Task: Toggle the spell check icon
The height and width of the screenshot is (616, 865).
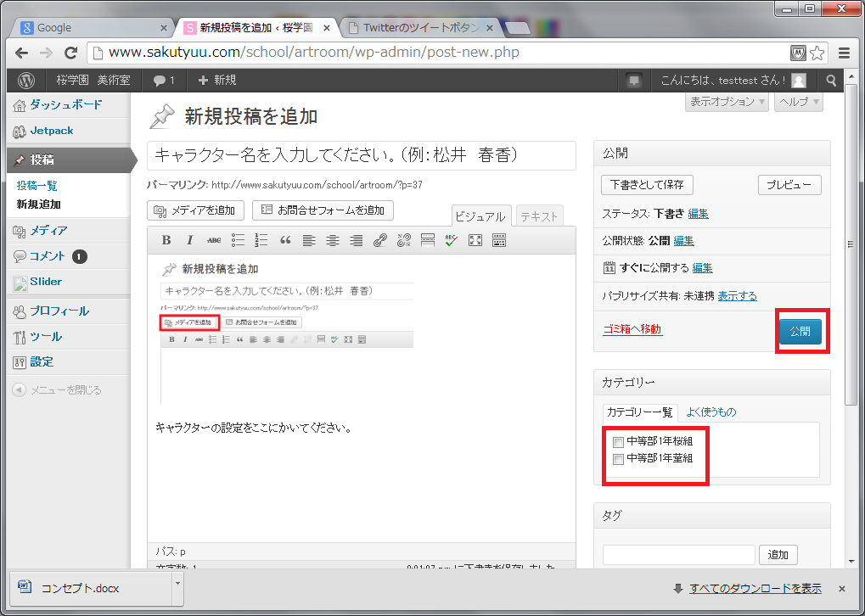Action: pos(452,240)
